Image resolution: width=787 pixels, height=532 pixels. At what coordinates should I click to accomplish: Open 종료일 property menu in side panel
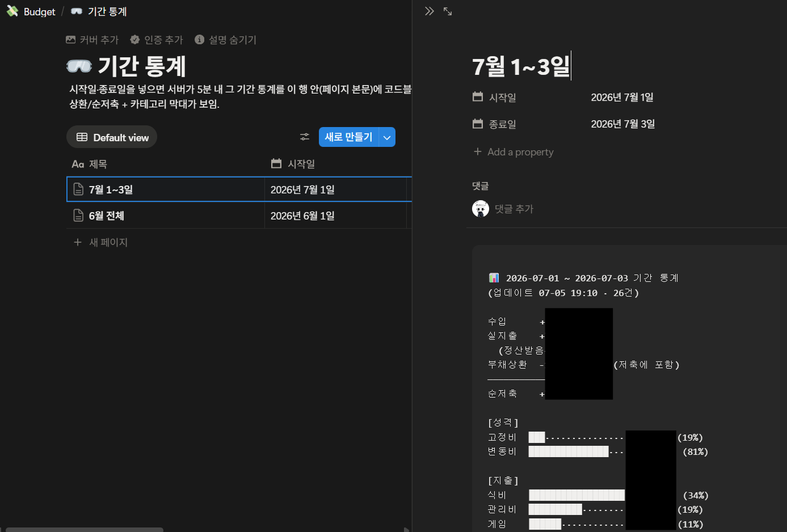click(495, 124)
